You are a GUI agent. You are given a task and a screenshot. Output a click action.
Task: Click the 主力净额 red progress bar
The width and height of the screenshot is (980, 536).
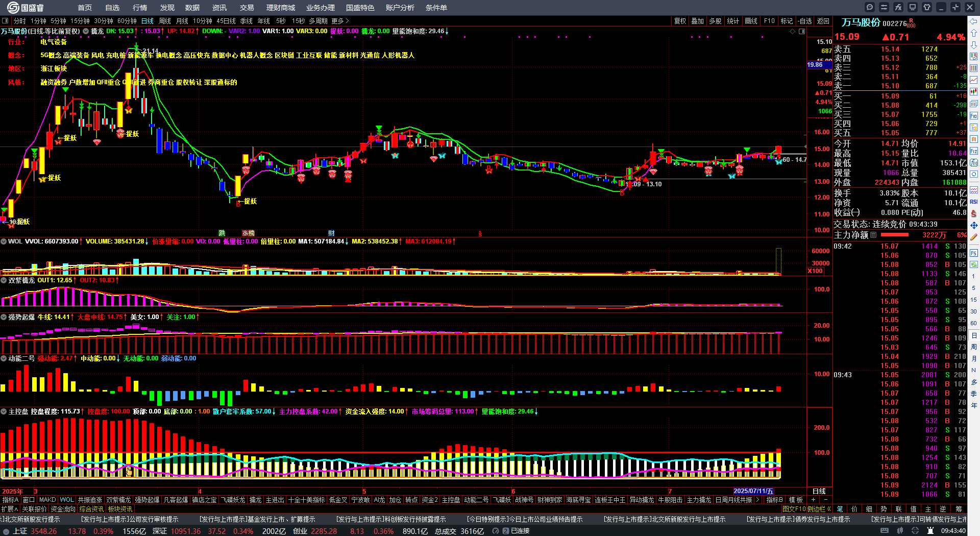(895, 235)
